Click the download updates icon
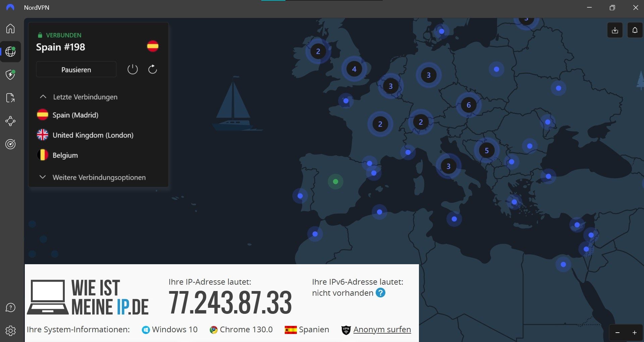This screenshot has height=342, width=644. (x=615, y=30)
